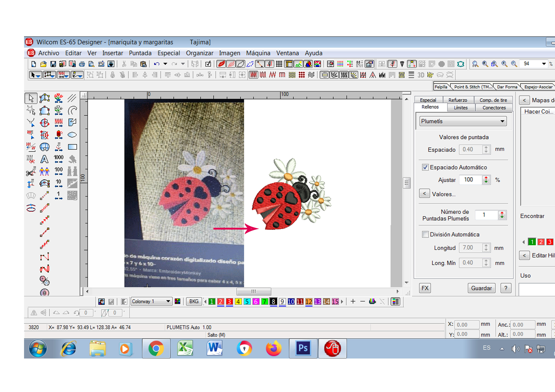Click the mirror horizontally icon
This screenshot has height=392, width=555.
pos(34,313)
